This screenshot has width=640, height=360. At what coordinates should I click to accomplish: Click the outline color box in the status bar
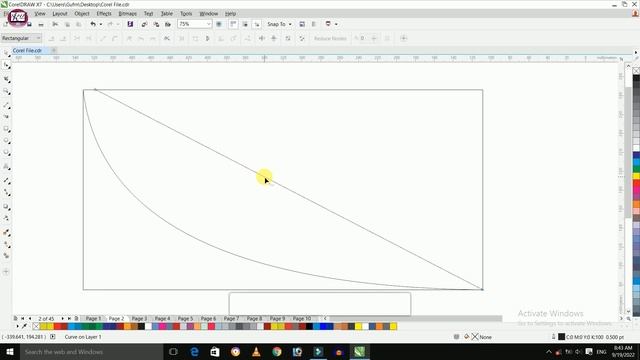tap(562, 337)
